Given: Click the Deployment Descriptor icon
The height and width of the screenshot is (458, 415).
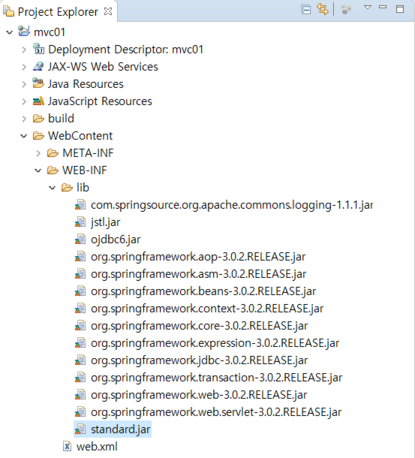Looking at the screenshot, I should [x=38, y=49].
